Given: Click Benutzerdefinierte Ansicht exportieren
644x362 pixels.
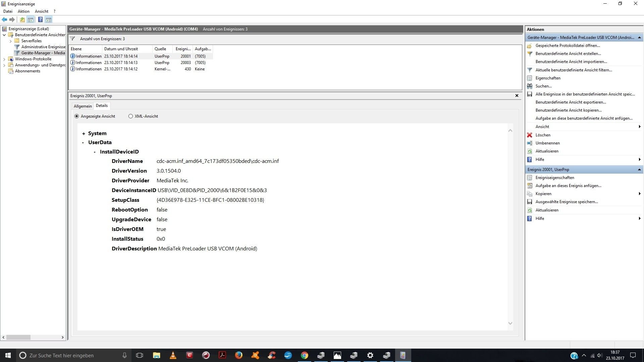Looking at the screenshot, I should [571, 102].
